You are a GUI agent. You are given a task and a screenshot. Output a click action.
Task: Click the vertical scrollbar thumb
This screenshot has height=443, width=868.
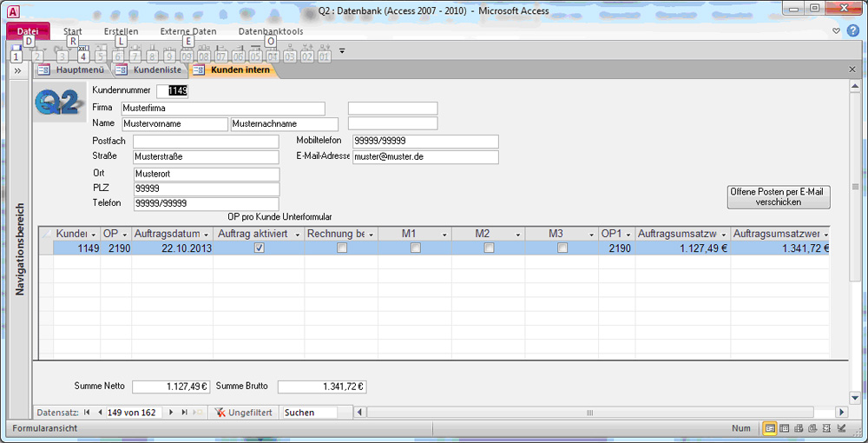click(x=855, y=187)
